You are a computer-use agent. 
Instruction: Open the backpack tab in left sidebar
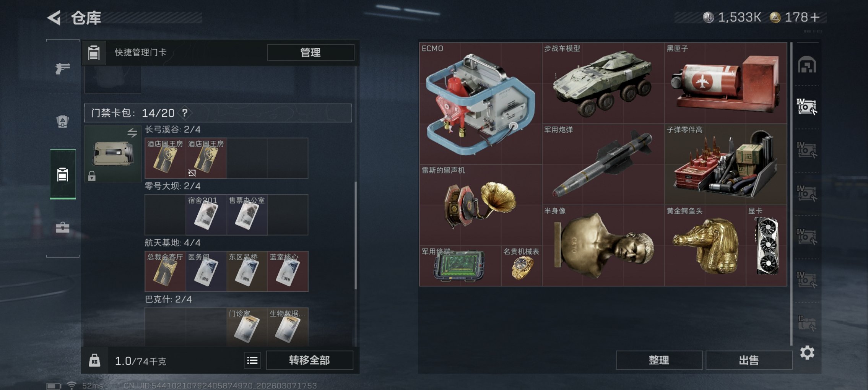pos(62,121)
